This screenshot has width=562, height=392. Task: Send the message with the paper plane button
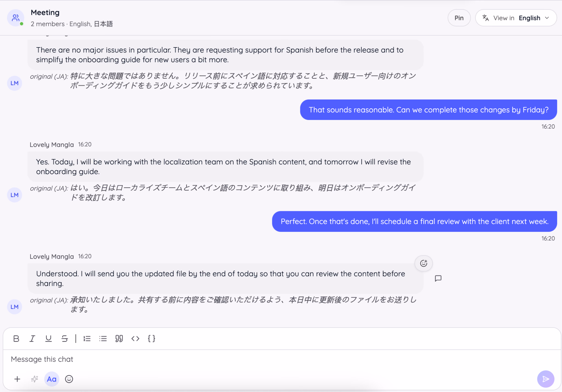[x=546, y=379]
